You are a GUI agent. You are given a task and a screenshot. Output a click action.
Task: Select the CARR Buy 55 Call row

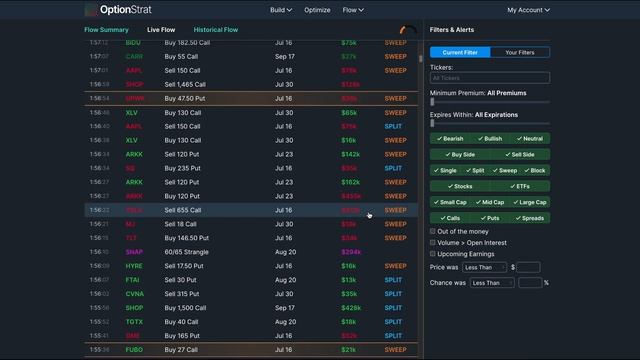[251, 57]
